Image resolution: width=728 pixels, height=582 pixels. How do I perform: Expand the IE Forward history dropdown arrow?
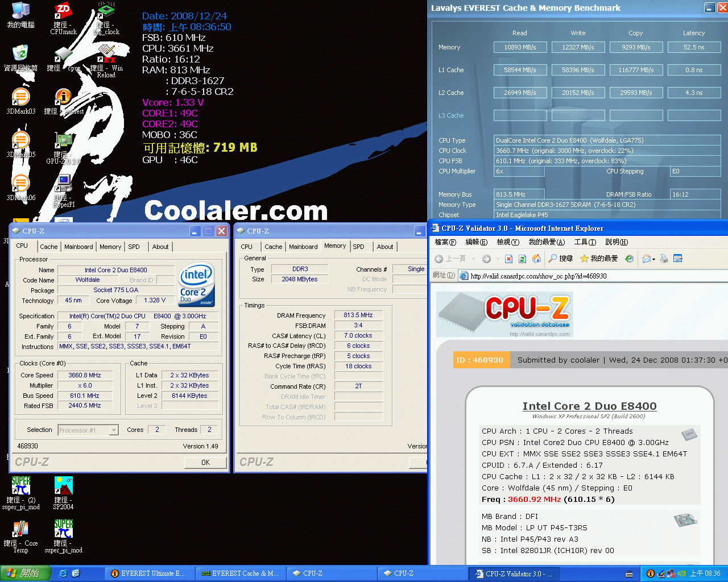[497, 259]
